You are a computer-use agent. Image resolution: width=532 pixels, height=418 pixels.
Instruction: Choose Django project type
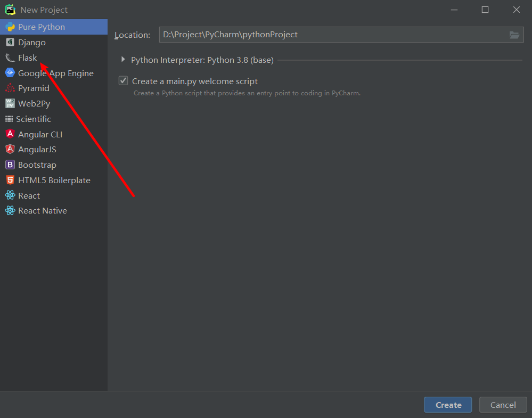(x=54, y=42)
